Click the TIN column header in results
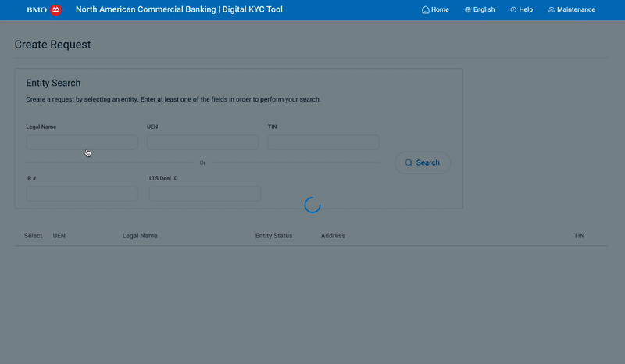The image size is (625, 364). coord(579,236)
